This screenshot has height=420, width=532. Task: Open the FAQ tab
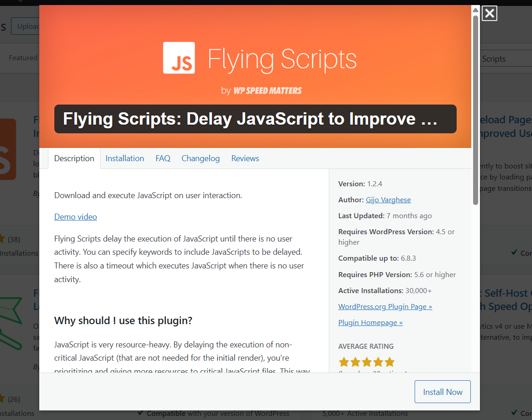tap(163, 158)
